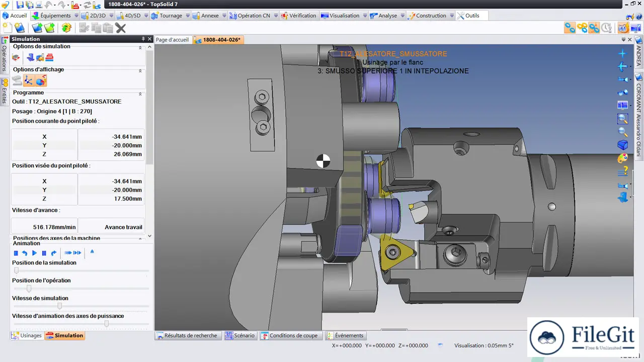Click the zoom magnifier icon below zoom window
Viewport: 644px width, 362px height.
(x=623, y=132)
